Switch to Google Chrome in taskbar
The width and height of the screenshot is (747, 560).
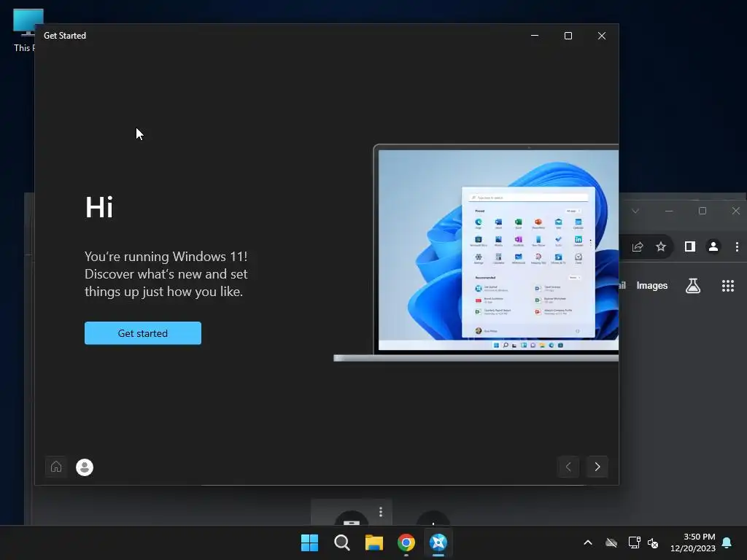pos(406,542)
